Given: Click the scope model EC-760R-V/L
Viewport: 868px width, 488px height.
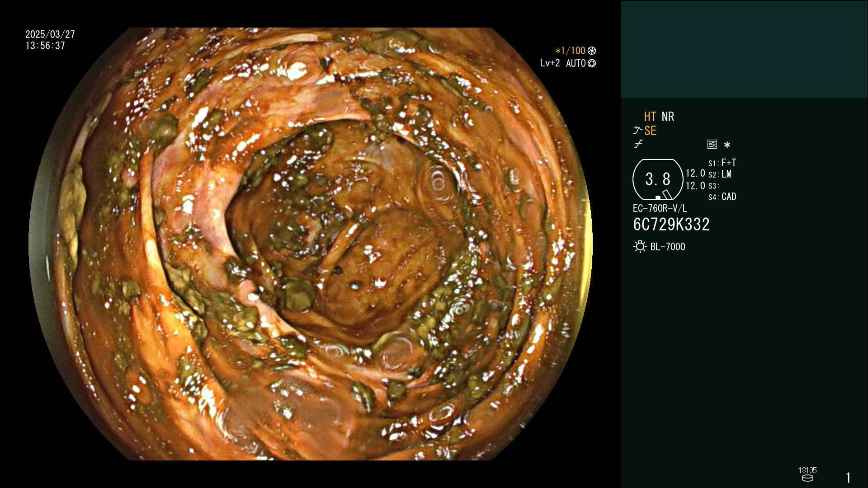Looking at the screenshot, I should (x=660, y=208).
